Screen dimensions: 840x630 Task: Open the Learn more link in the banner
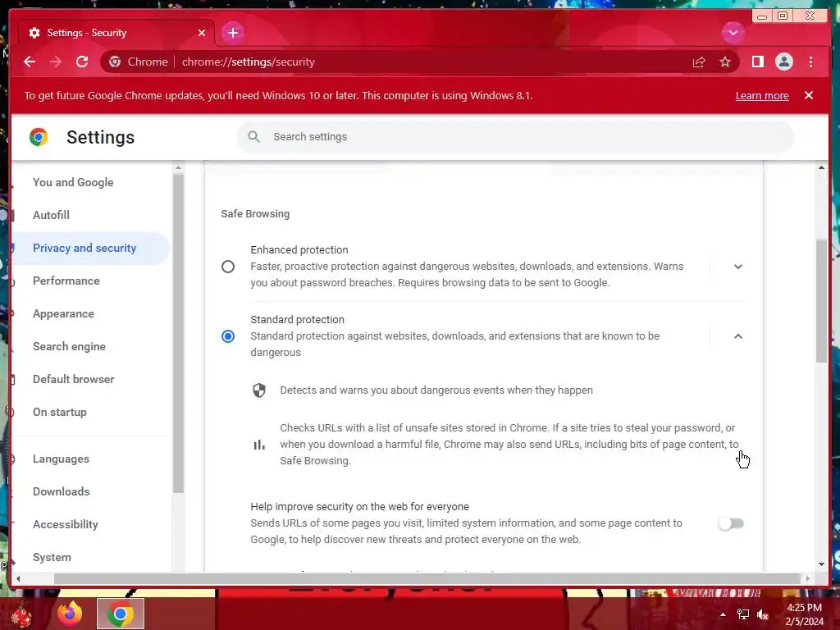[x=762, y=95]
